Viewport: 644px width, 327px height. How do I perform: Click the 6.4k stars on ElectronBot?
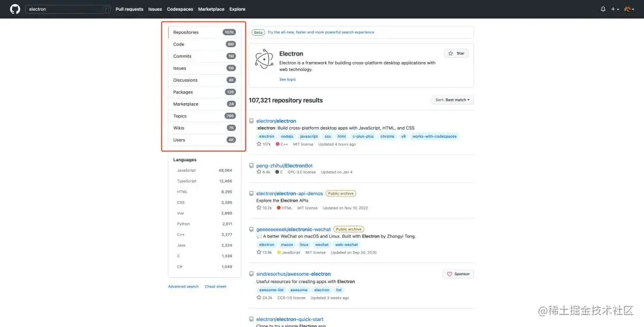(x=264, y=172)
